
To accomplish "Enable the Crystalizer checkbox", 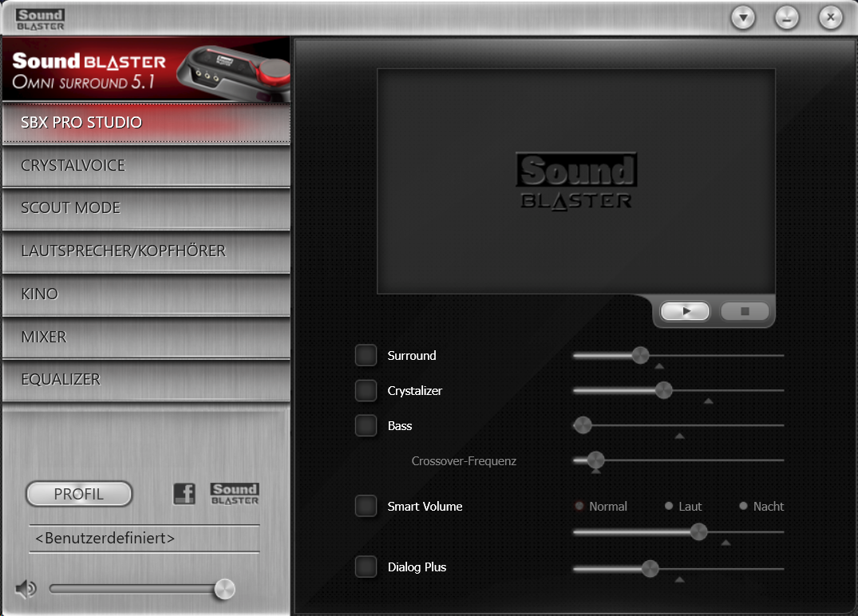I will [366, 391].
